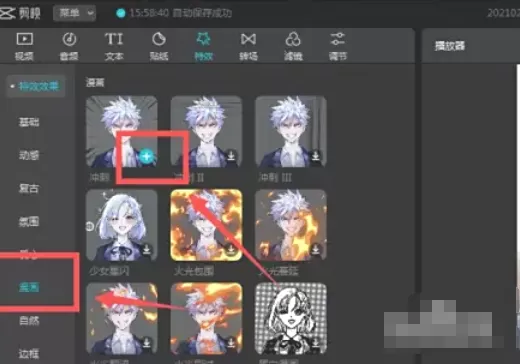Download the 少女星闪 effect
Screen dimensions: 520x364
point(147,249)
